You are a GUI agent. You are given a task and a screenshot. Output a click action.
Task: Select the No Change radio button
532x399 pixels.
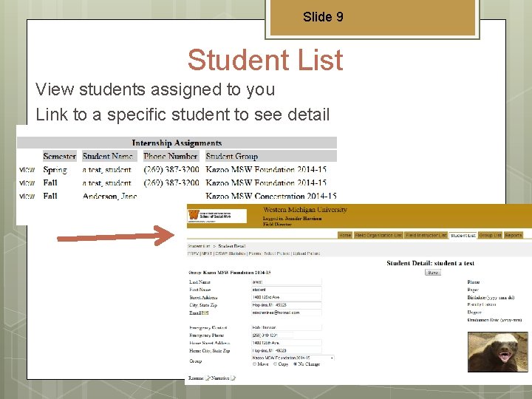click(295, 364)
